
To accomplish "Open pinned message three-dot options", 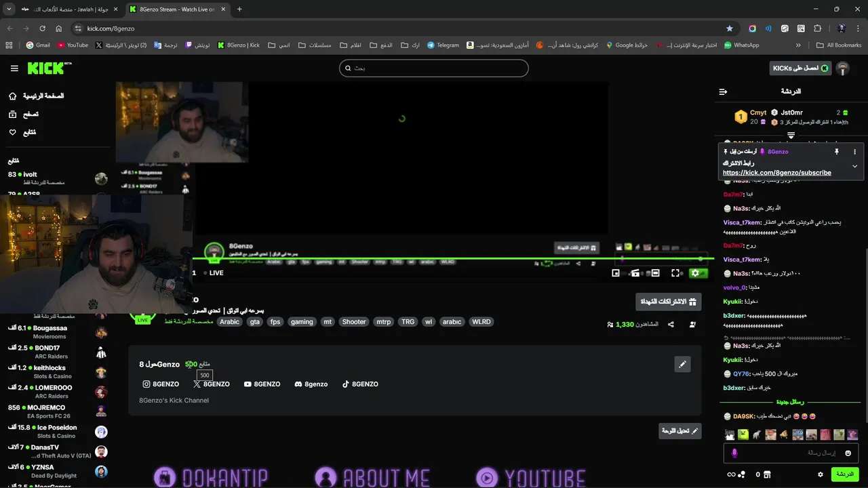I will pos(854,152).
